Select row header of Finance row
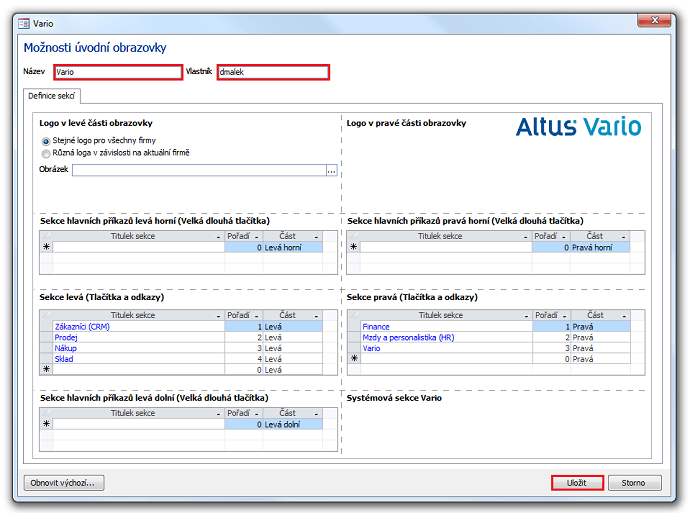Viewport: 690px width, 513px height. pyautogui.click(x=354, y=326)
